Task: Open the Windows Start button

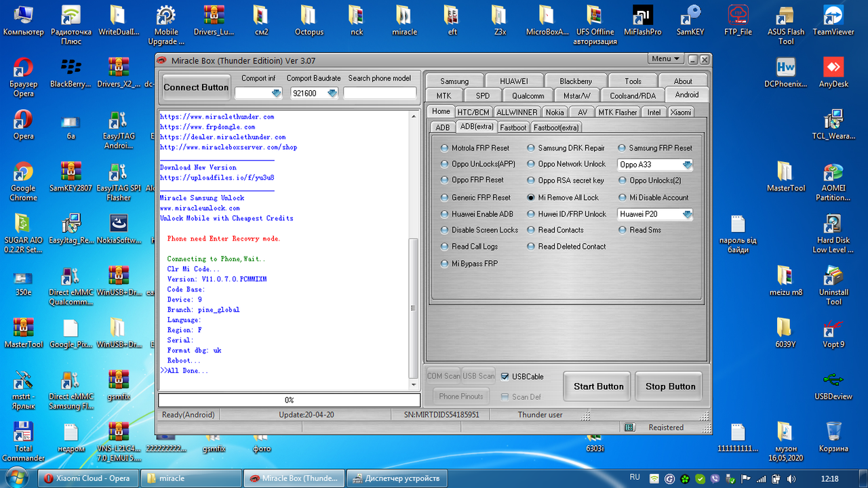Action: click(x=16, y=478)
